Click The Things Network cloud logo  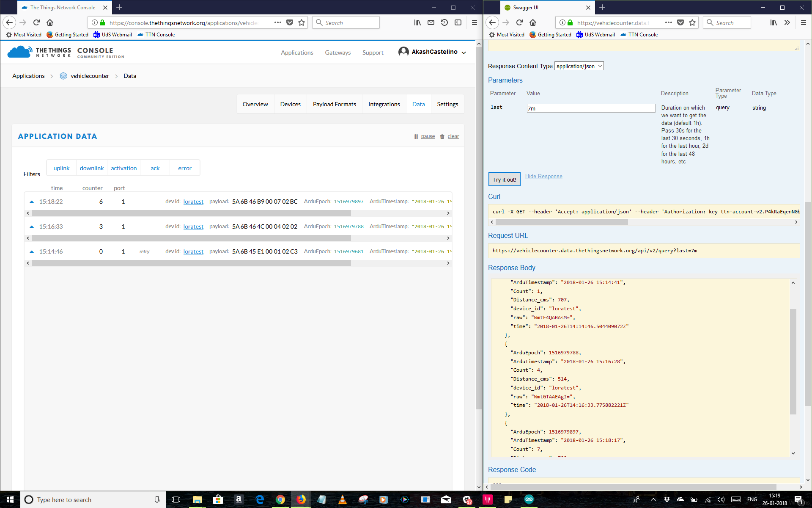(x=19, y=52)
